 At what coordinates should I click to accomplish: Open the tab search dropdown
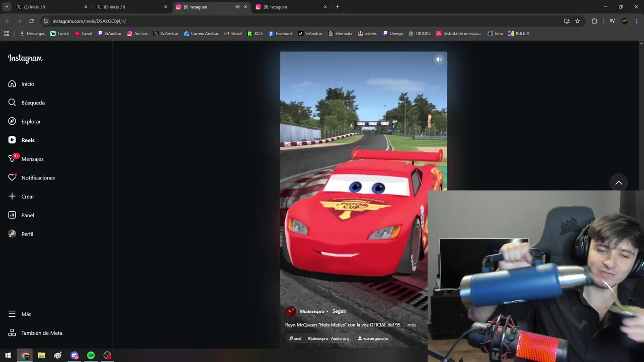coord(7,7)
